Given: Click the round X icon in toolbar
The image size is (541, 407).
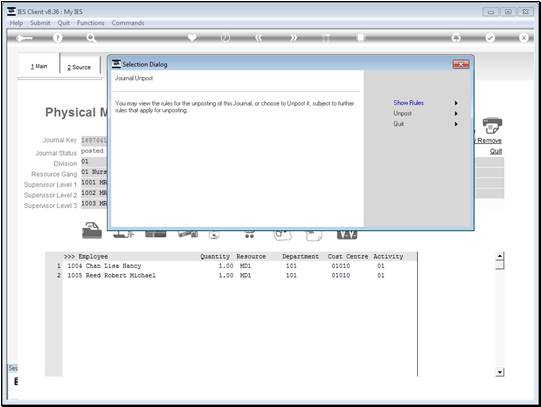Looking at the screenshot, I should click(x=523, y=38).
